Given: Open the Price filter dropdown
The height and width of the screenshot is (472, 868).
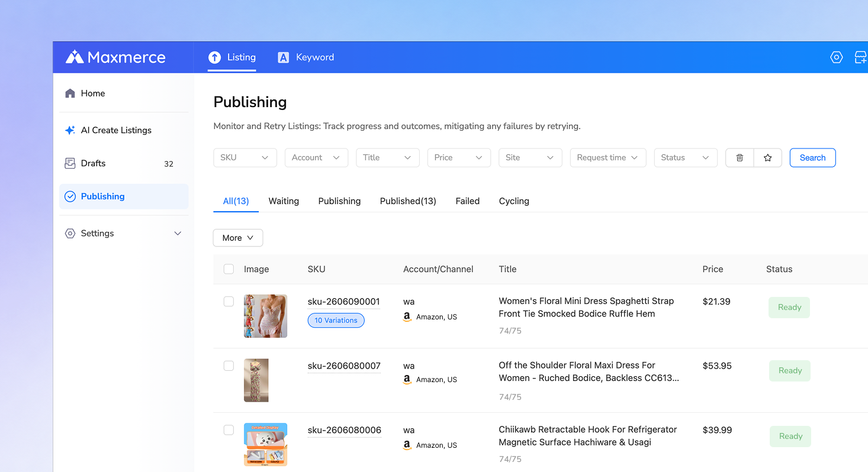Looking at the screenshot, I should click(x=459, y=158).
